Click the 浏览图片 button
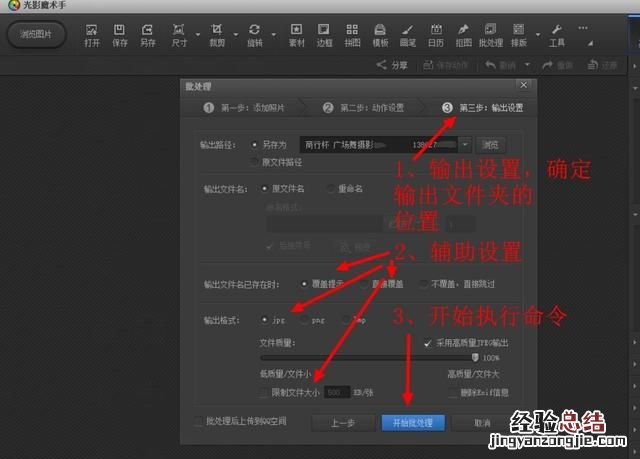The width and height of the screenshot is (640, 459). coord(36,34)
